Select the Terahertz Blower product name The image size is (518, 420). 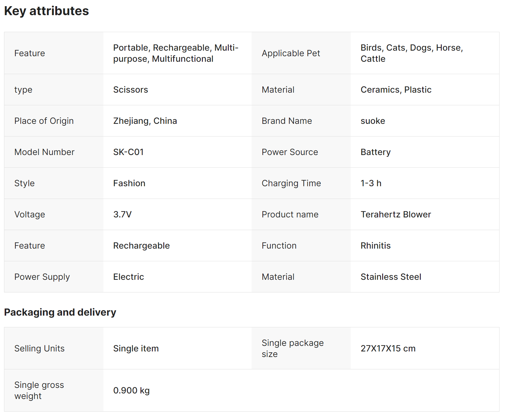coord(395,214)
